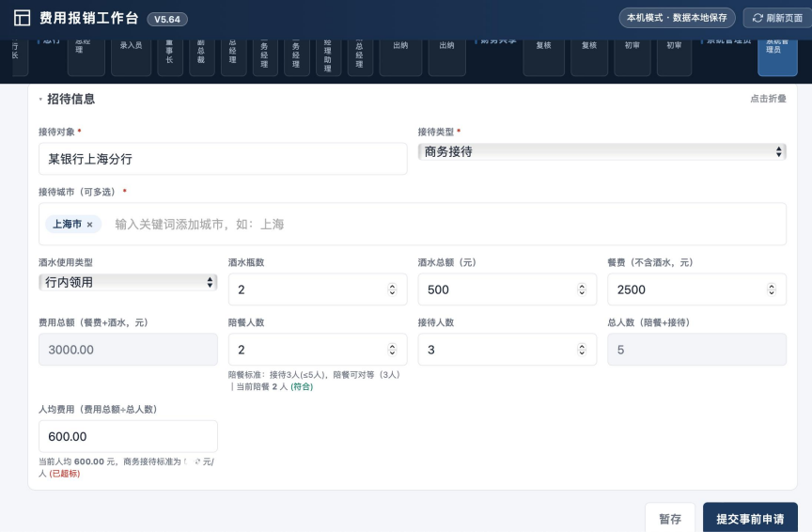Click the 接待人数 field with value 3
This screenshot has height=532, width=812.
507,350
